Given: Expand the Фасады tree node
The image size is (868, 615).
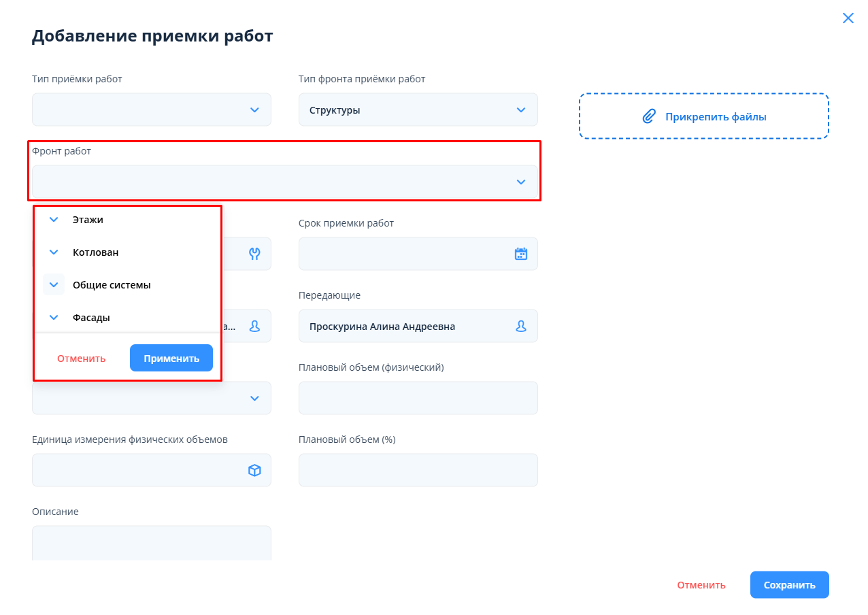Looking at the screenshot, I should pyautogui.click(x=54, y=317).
